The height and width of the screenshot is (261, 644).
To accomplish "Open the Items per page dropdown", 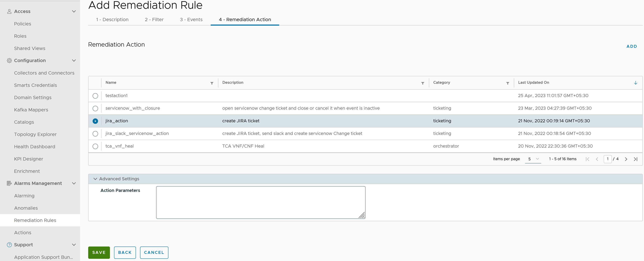I will (x=533, y=159).
